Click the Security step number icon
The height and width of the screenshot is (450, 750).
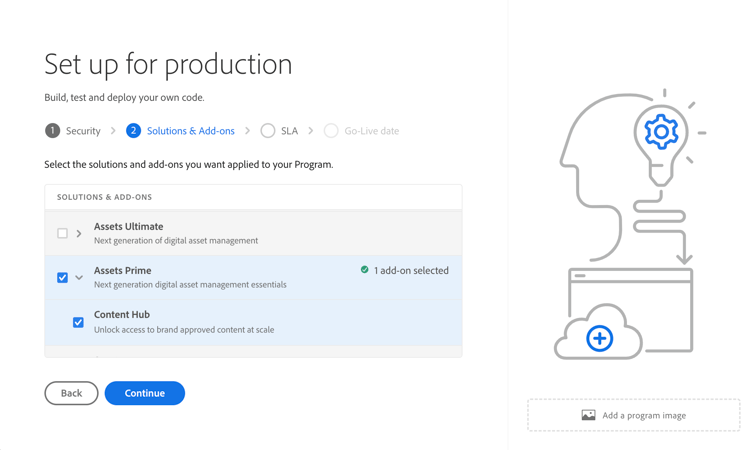pos(52,131)
